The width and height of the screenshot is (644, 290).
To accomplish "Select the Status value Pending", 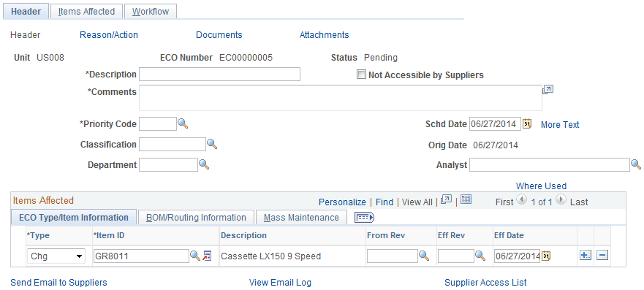I will click(x=381, y=58).
